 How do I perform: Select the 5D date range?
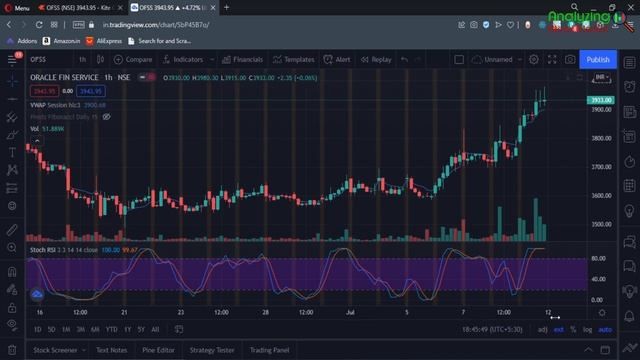51,329
